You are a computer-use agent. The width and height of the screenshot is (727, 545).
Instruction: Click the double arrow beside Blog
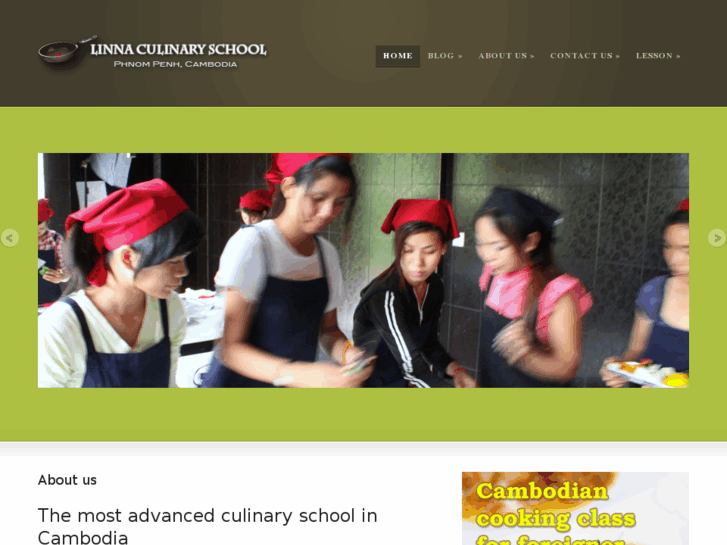[x=460, y=56]
